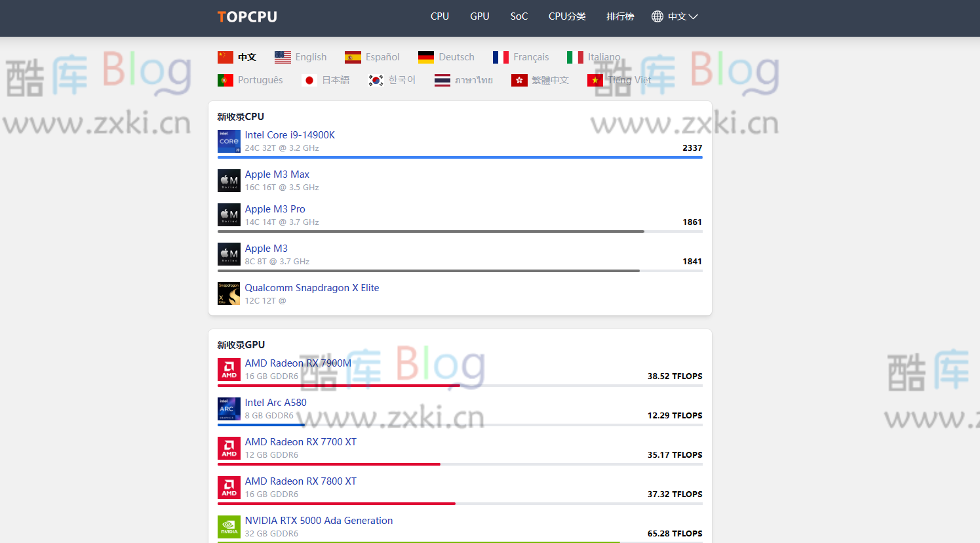Click the globe language icon in header
Screen dimensions: 980x543
(x=657, y=16)
